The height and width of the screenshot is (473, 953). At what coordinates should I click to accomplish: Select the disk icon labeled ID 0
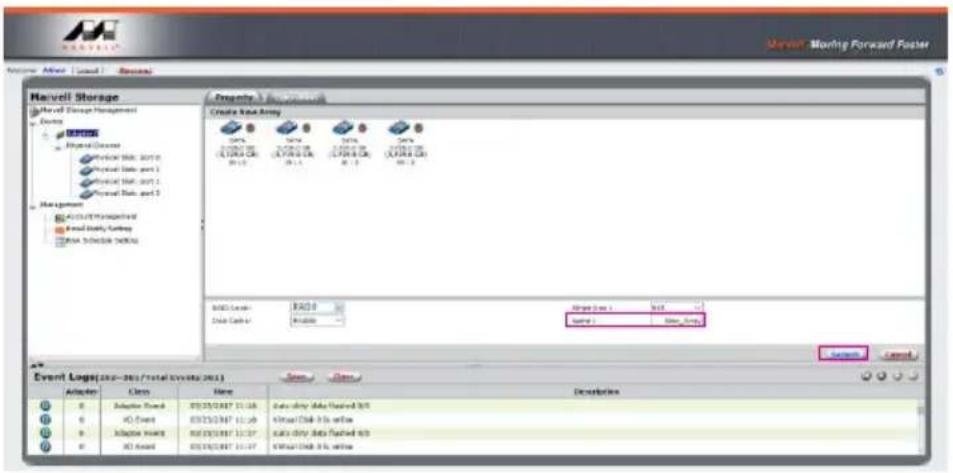point(232,128)
